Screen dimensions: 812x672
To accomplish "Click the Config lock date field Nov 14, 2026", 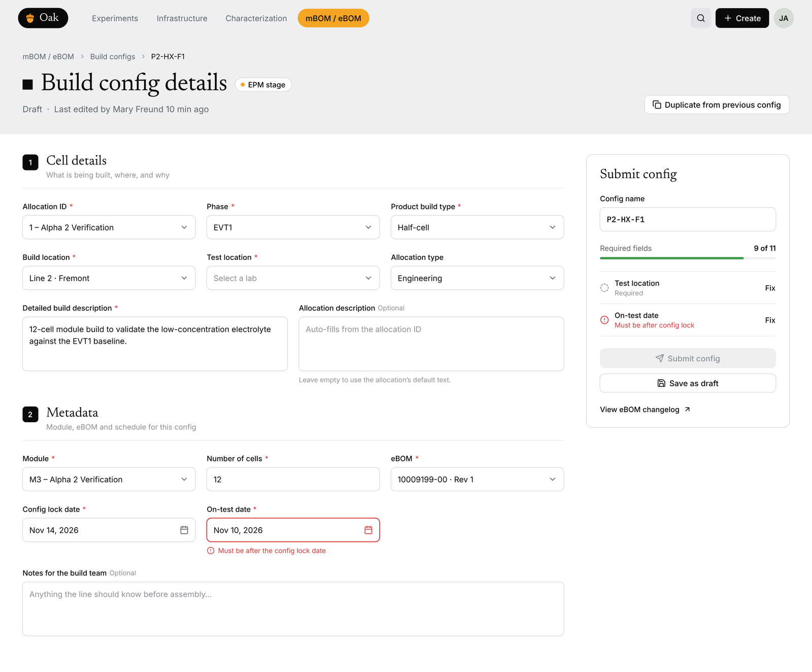I will (x=109, y=530).
